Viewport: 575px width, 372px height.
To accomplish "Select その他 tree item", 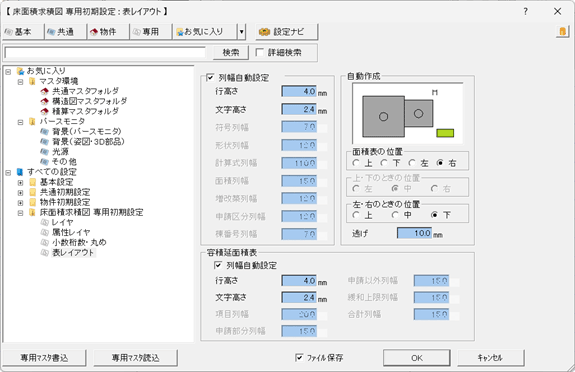I will click(64, 161).
